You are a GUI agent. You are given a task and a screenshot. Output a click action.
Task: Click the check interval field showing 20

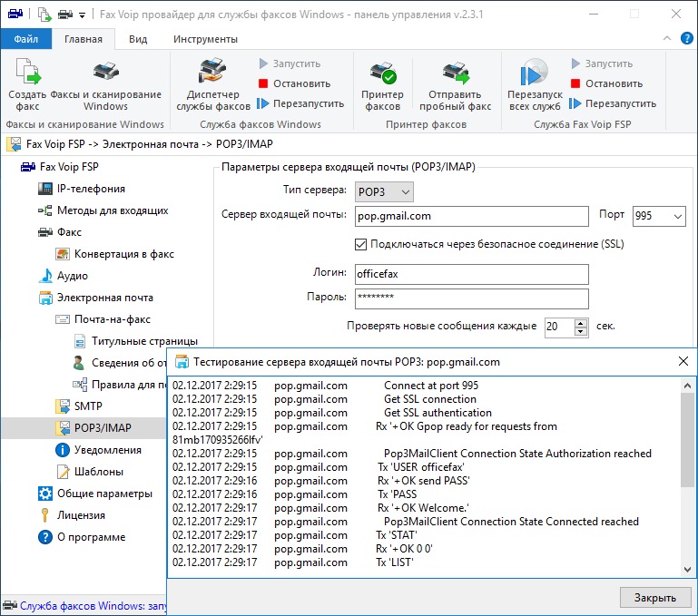(x=559, y=328)
